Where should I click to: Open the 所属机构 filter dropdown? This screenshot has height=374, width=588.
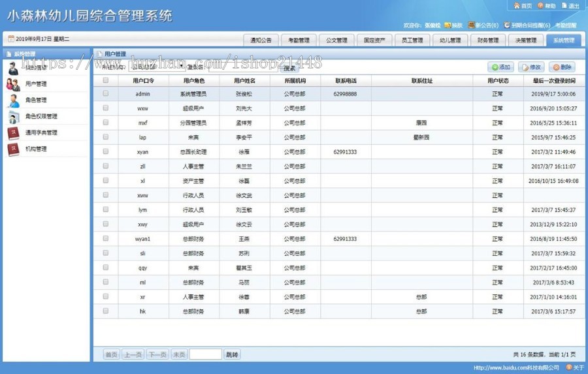tap(157, 67)
